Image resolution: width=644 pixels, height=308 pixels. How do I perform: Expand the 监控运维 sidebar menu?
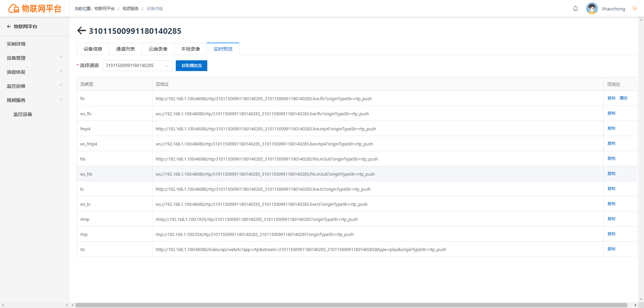click(x=35, y=86)
